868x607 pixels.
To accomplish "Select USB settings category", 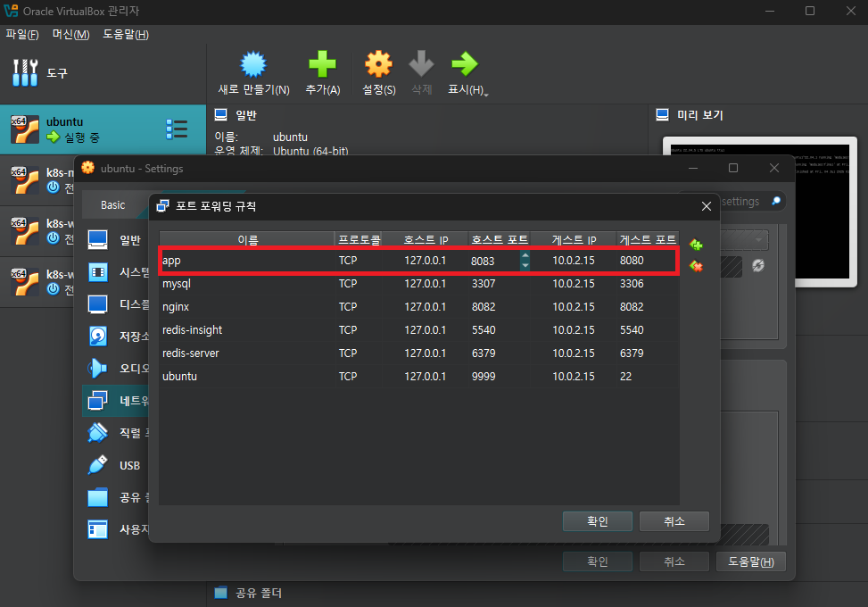I will (116, 465).
